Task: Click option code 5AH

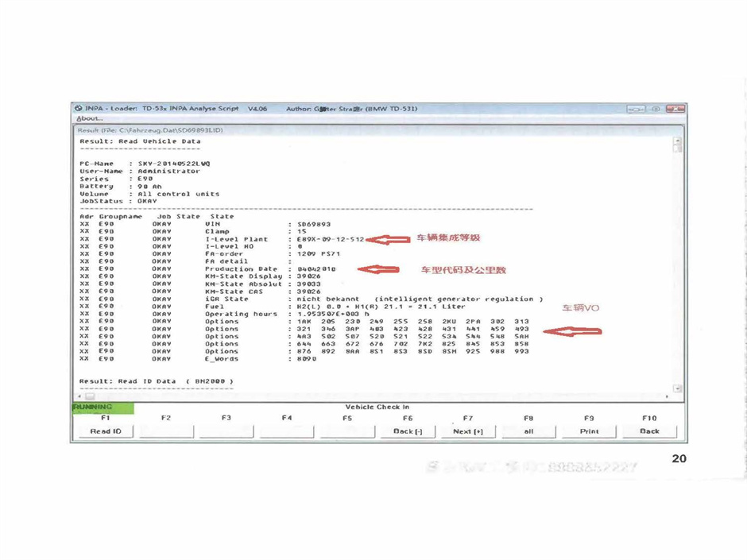Action: pyautogui.click(x=521, y=337)
